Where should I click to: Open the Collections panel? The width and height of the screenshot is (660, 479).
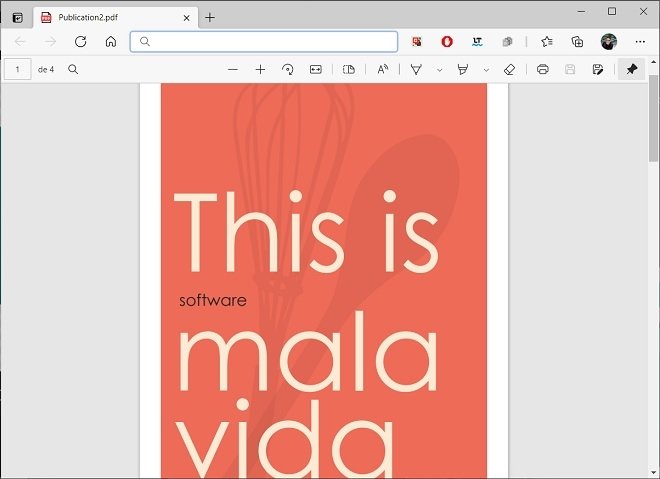[x=577, y=42]
